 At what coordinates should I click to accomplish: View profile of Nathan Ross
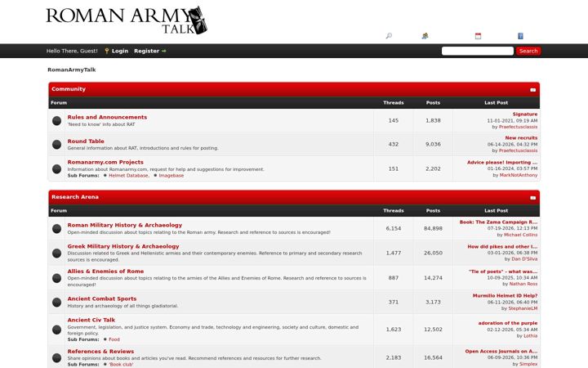click(x=523, y=284)
